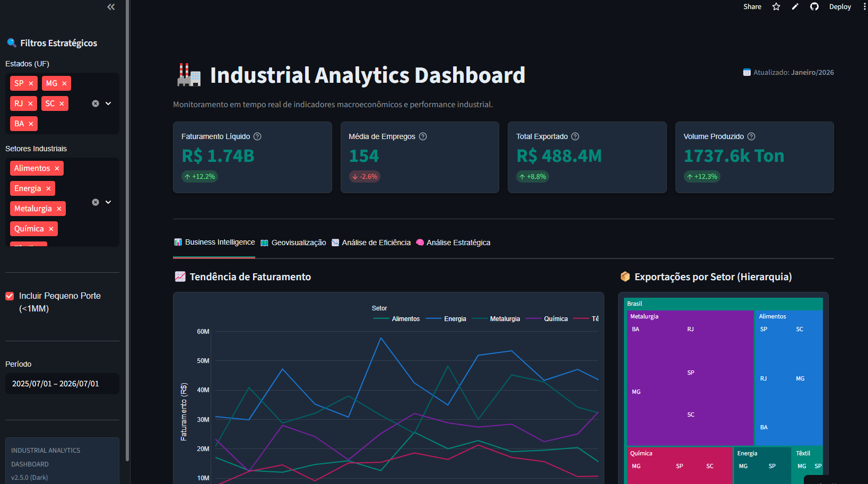
Task: Toggle Metalurgia series in chart legend
Action: [496, 319]
